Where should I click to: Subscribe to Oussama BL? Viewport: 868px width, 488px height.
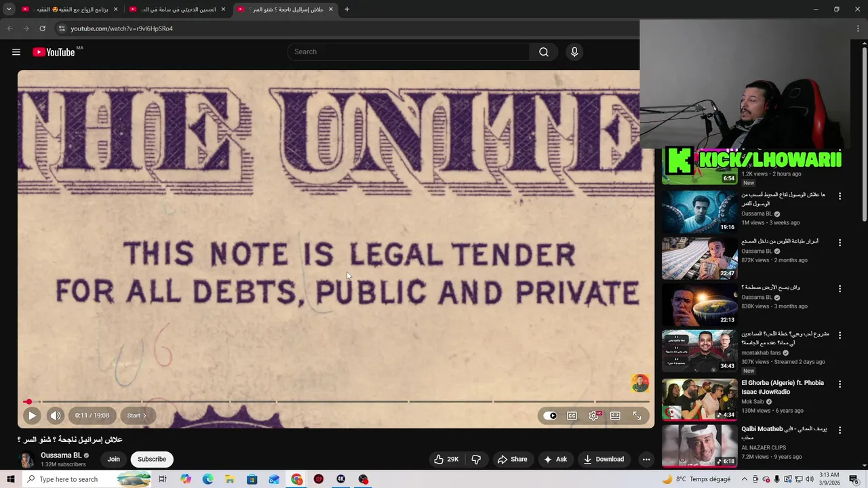pos(152,459)
